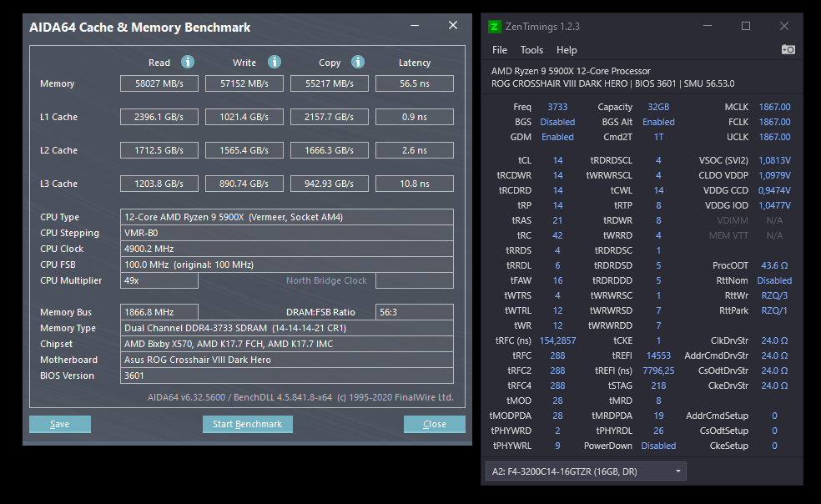Screen dimensions: 821x504
Task: Click the CPU Clock field 4900.2 MHz
Action: point(287,249)
